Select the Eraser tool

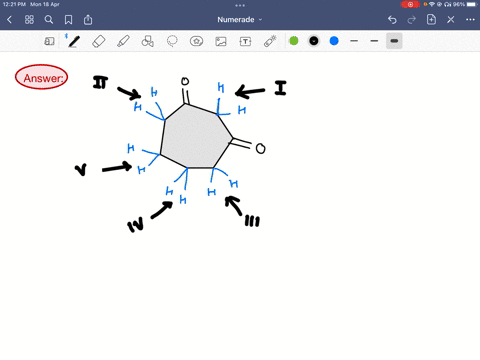point(99,41)
